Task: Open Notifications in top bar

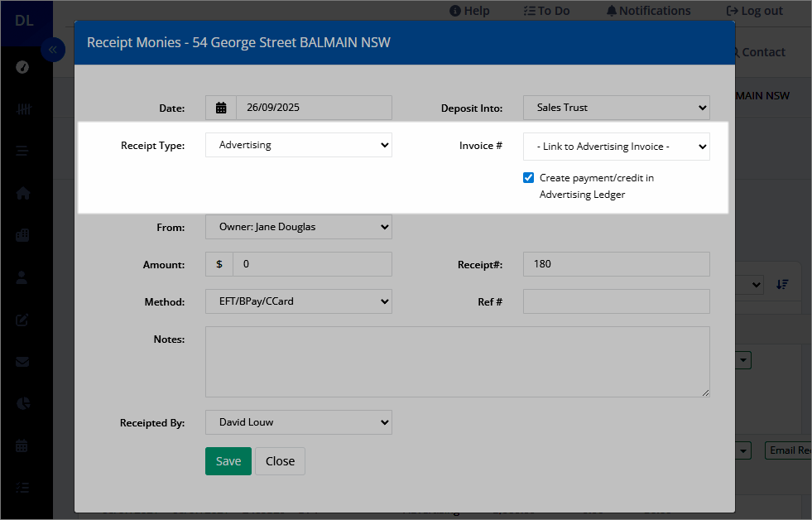Action: (648, 11)
